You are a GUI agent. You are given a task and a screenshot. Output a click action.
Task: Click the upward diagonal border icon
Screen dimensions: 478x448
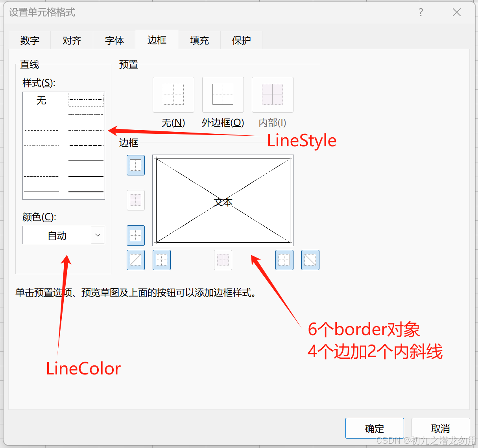coord(135,260)
